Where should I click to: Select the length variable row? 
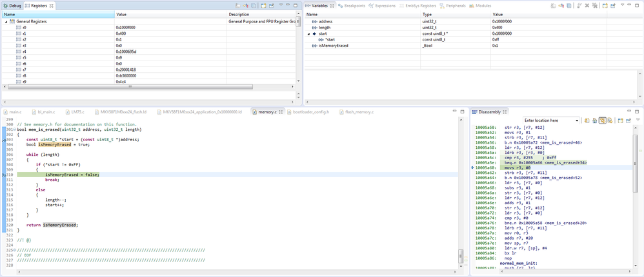(x=472, y=28)
